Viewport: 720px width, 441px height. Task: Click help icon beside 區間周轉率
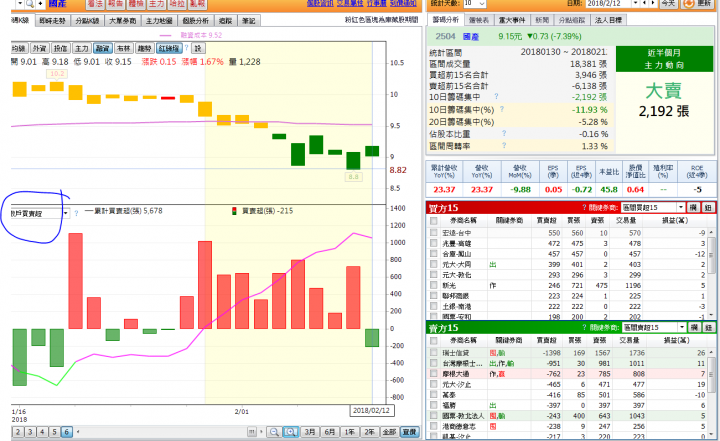(x=504, y=145)
